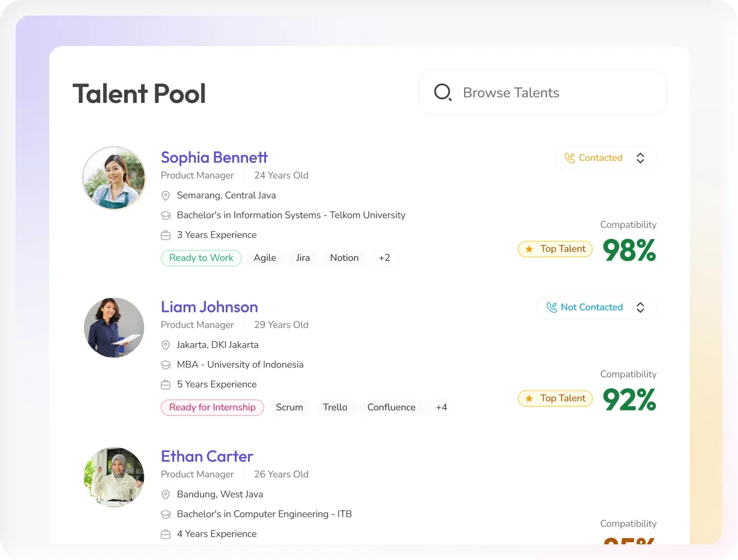The width and height of the screenshot is (738, 560).
Task: Open Ethan Carter's profile name link
Action: pyautogui.click(x=207, y=456)
